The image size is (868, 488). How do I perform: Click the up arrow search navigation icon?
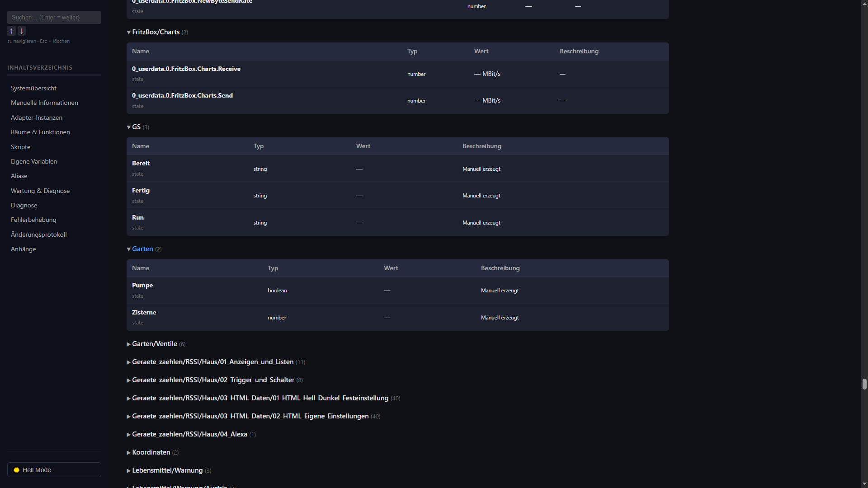(x=11, y=31)
